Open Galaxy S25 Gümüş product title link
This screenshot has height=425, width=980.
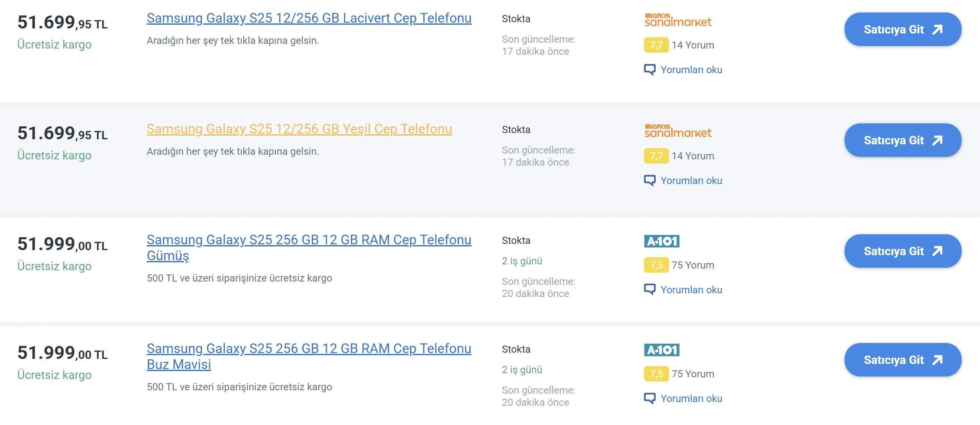click(x=309, y=240)
